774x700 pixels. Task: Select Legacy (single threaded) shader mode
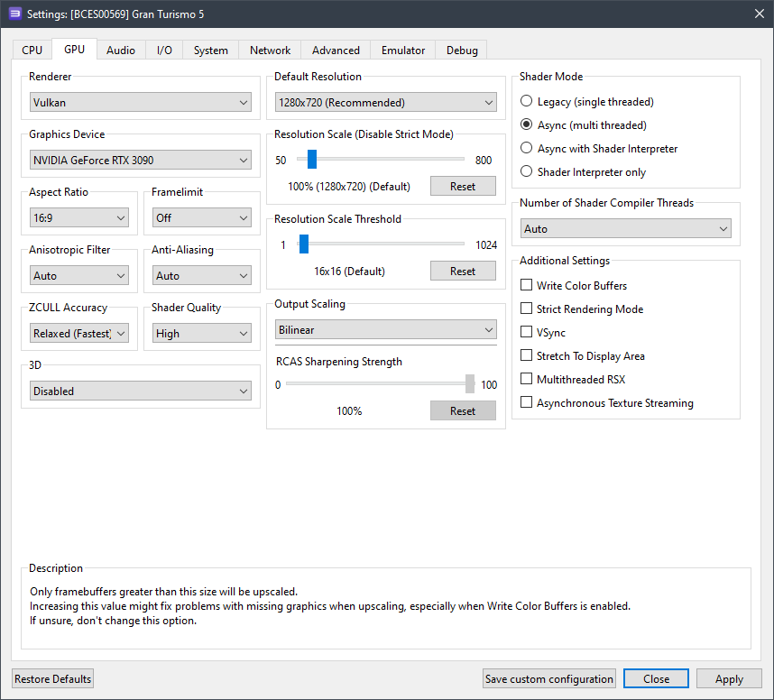527,102
